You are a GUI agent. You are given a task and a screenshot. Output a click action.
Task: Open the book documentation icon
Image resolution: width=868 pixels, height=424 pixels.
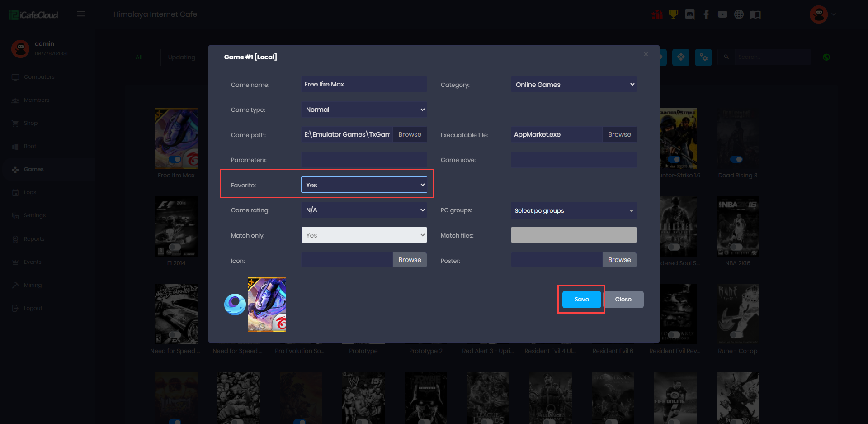(x=755, y=14)
